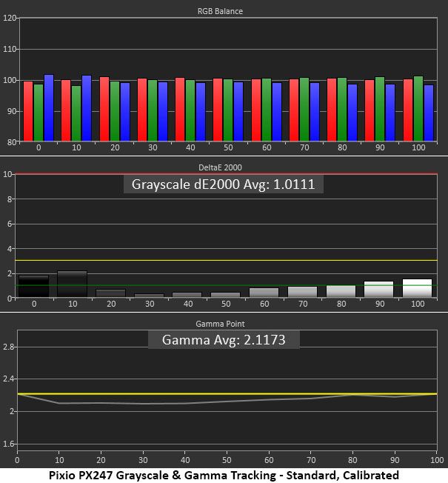Click the Gamma Point chart title
The width and height of the screenshot is (448, 483).
click(220, 324)
